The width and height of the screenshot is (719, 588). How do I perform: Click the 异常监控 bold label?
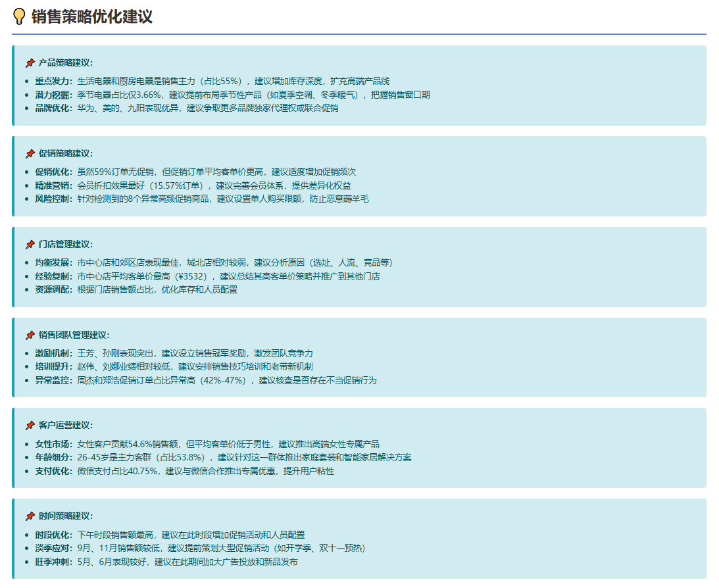tap(54, 381)
